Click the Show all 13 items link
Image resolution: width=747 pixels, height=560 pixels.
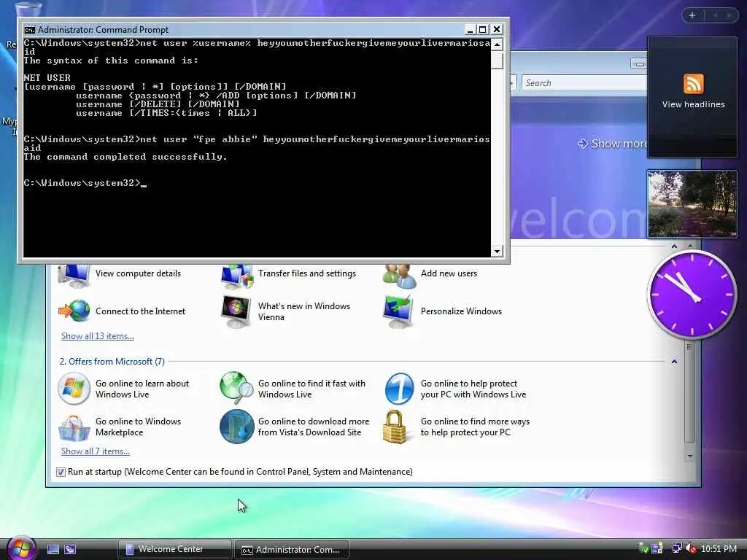pos(98,336)
